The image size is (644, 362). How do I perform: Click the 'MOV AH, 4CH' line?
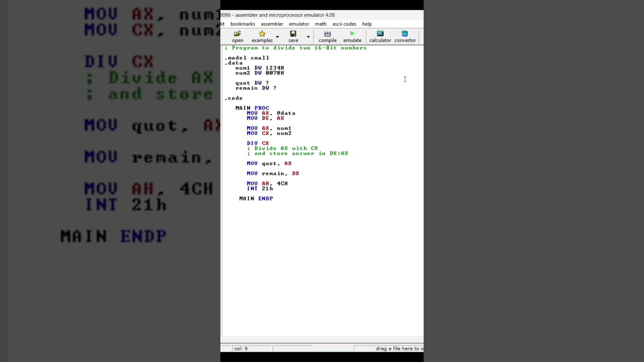267,184
